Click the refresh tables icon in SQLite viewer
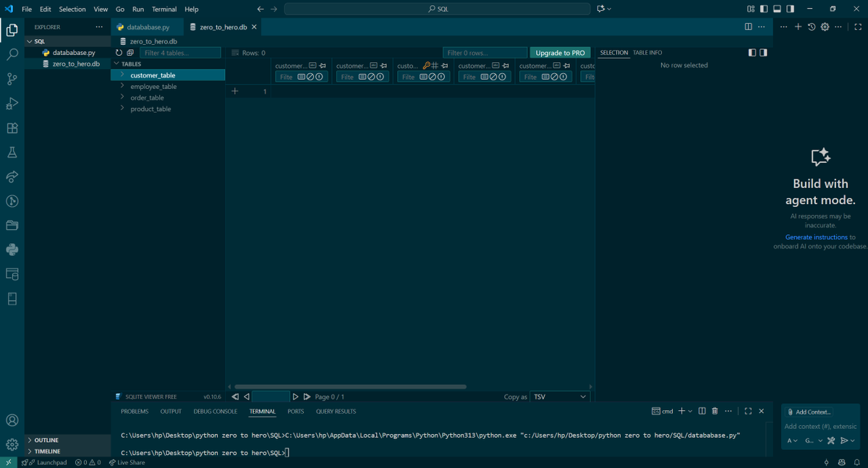The height and width of the screenshot is (468, 868). pyautogui.click(x=119, y=53)
